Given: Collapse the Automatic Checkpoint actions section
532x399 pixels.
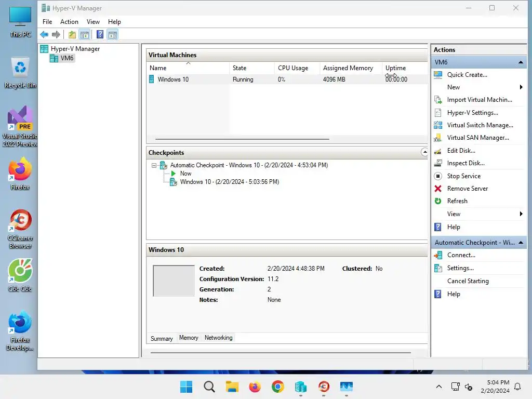Looking at the screenshot, I should [521, 243].
